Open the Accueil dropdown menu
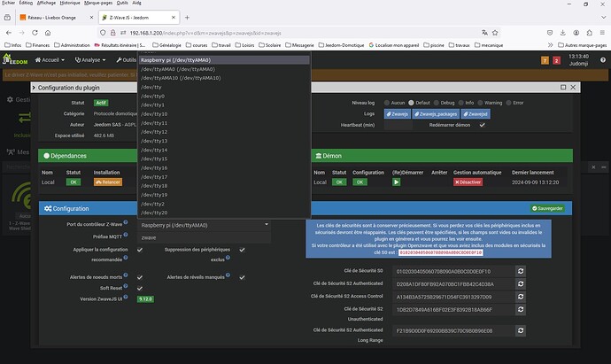Image resolution: width=611 pixels, height=364 pixels. tap(50, 60)
